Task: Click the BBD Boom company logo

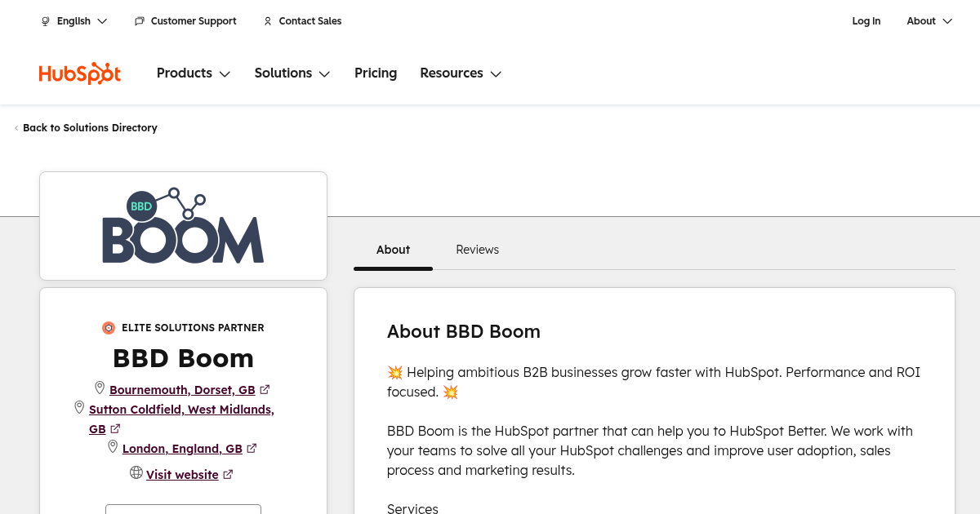Action: (x=183, y=226)
